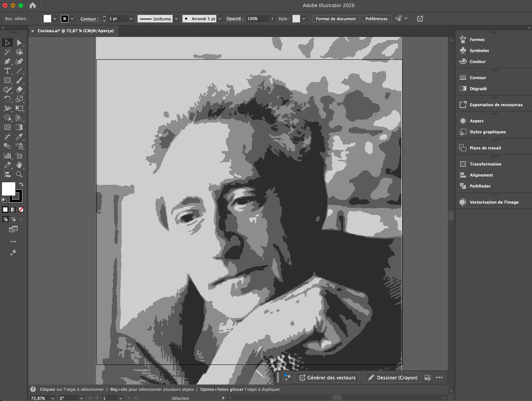This screenshot has height=401, width=532.
Task: Reset default fill and stroke
Action: click(x=4, y=200)
